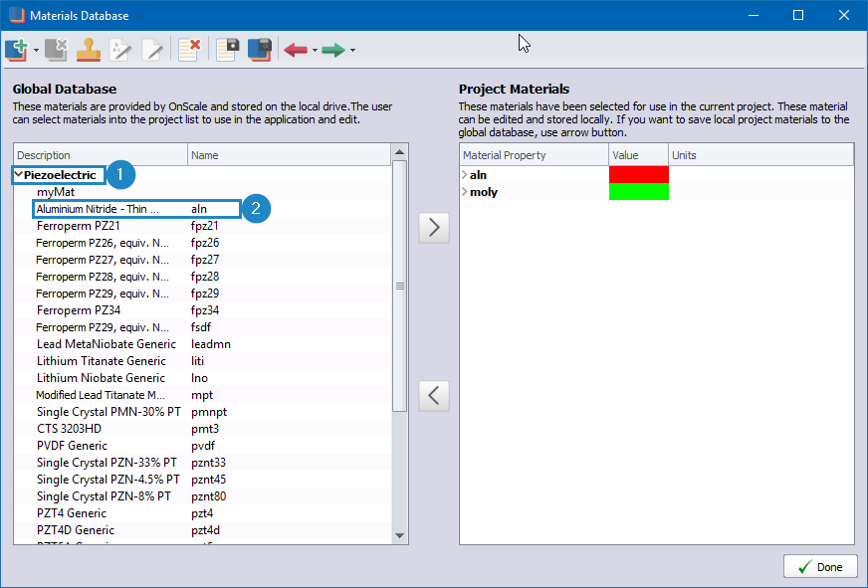Select Ferroperm PZ21 material

[x=203, y=226]
